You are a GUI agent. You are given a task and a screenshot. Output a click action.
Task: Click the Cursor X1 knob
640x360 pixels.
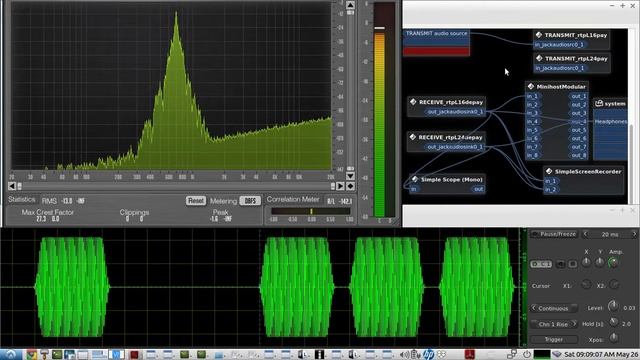tap(586, 285)
